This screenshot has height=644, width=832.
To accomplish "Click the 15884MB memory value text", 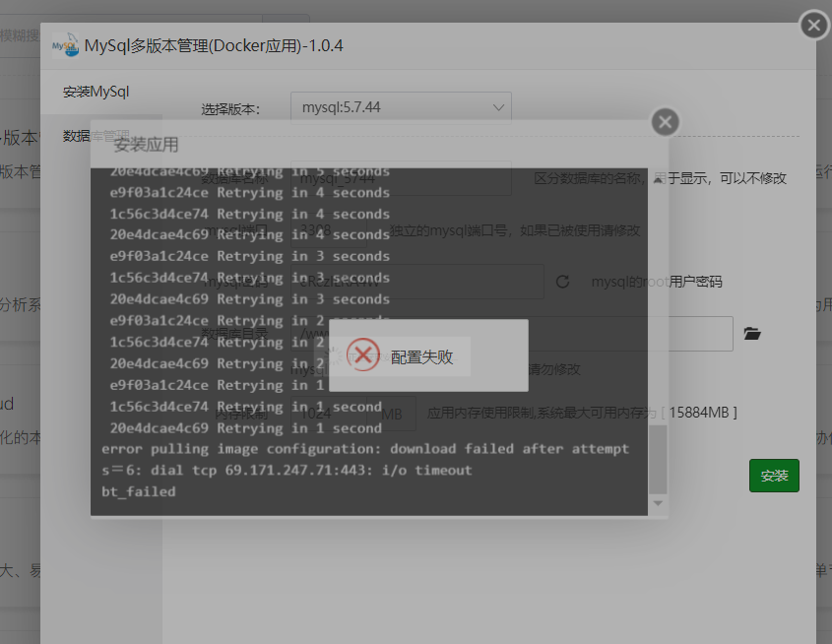I will click(x=699, y=413).
